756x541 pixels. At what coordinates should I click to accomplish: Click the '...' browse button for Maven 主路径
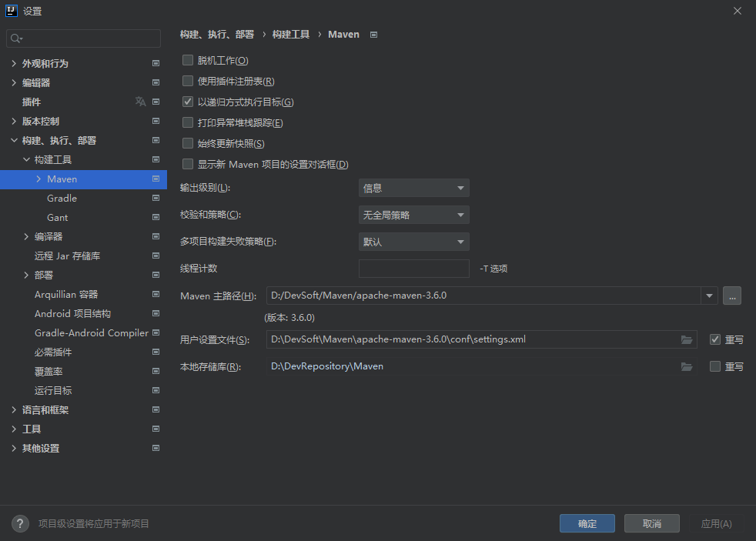[731, 296]
